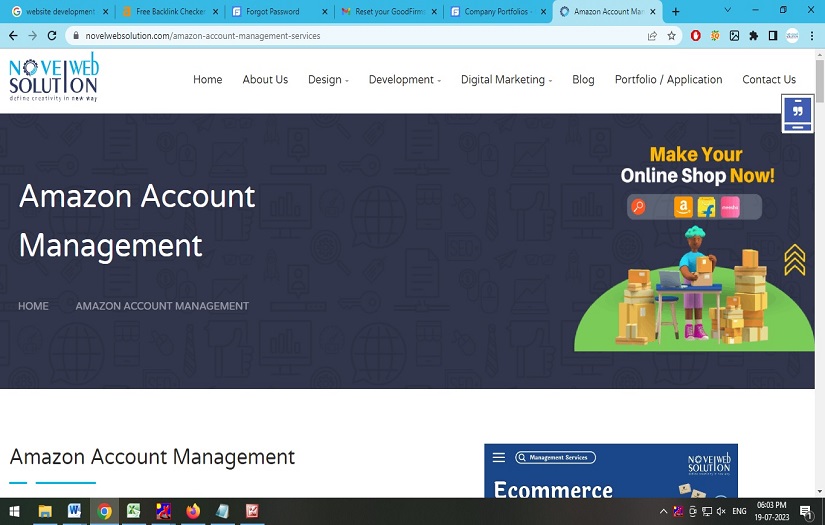This screenshot has height=525, width=825.
Task: Click the hamburger menu in Ecommerce image
Action: tap(499, 457)
